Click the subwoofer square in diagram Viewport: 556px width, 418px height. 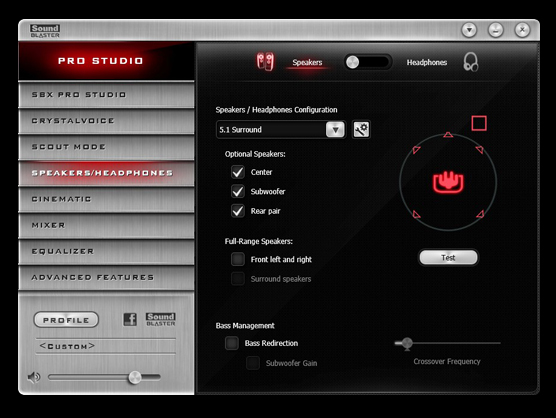[x=479, y=123]
